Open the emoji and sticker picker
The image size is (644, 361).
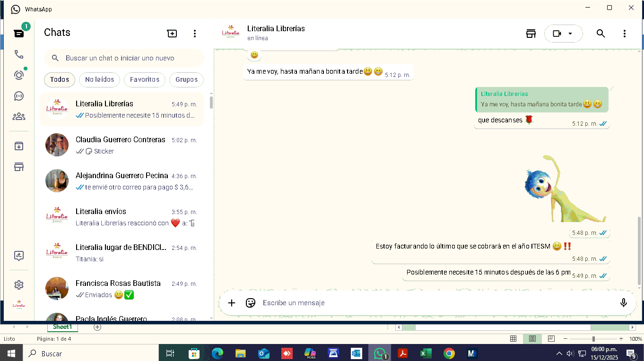click(251, 303)
